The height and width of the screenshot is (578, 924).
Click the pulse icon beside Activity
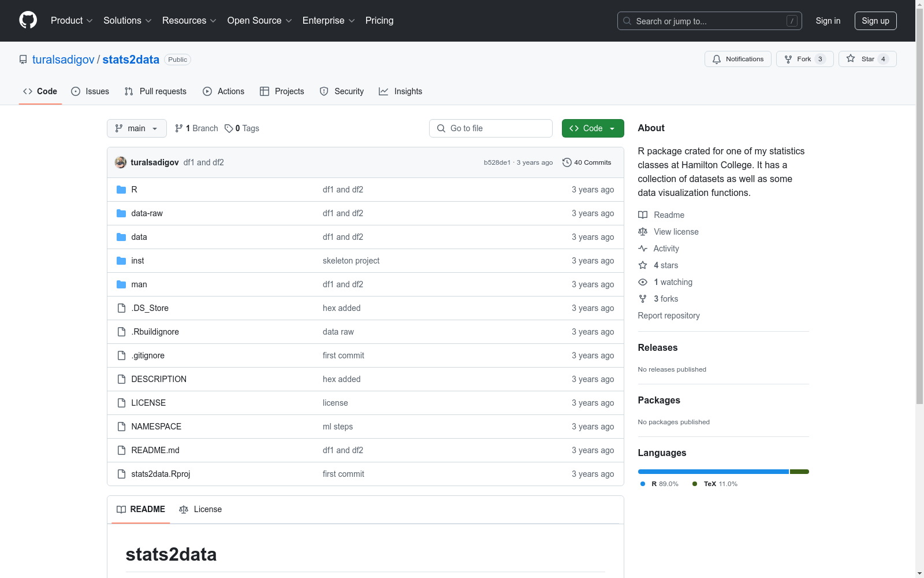[643, 249]
